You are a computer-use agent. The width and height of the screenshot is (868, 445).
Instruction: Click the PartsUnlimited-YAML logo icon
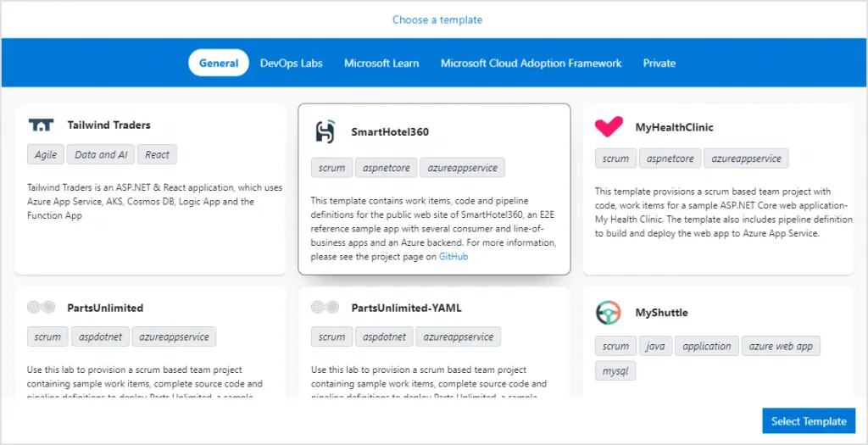pos(325,308)
